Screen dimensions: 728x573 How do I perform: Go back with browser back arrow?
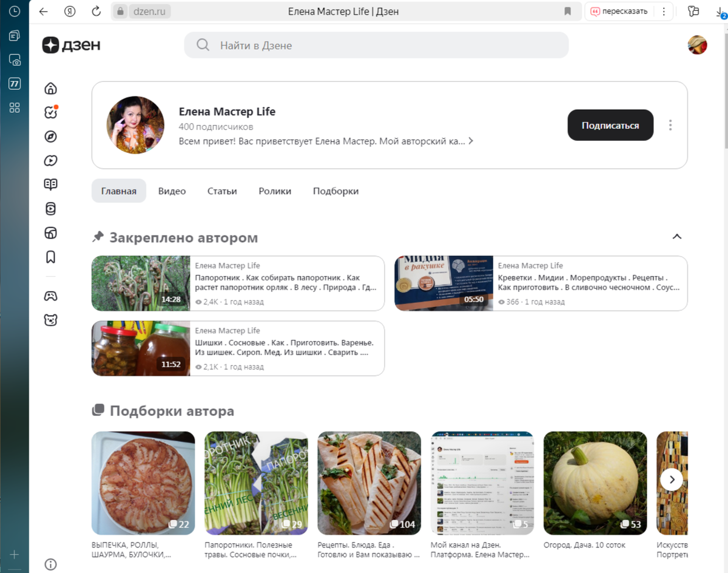pyautogui.click(x=43, y=11)
